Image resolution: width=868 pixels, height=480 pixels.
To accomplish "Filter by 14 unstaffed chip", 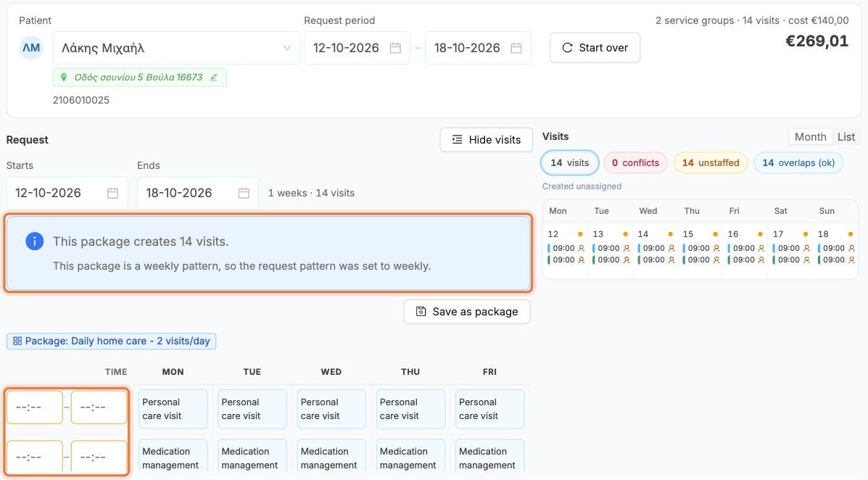I will click(x=710, y=162).
